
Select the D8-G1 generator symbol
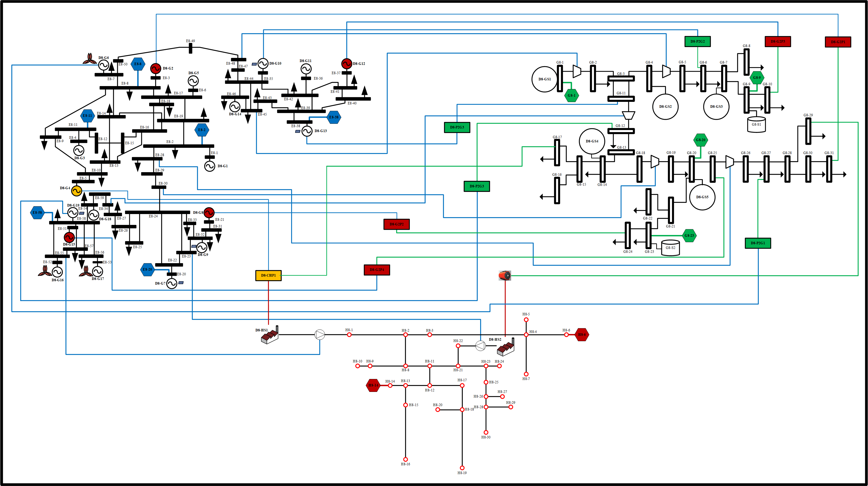point(210,166)
